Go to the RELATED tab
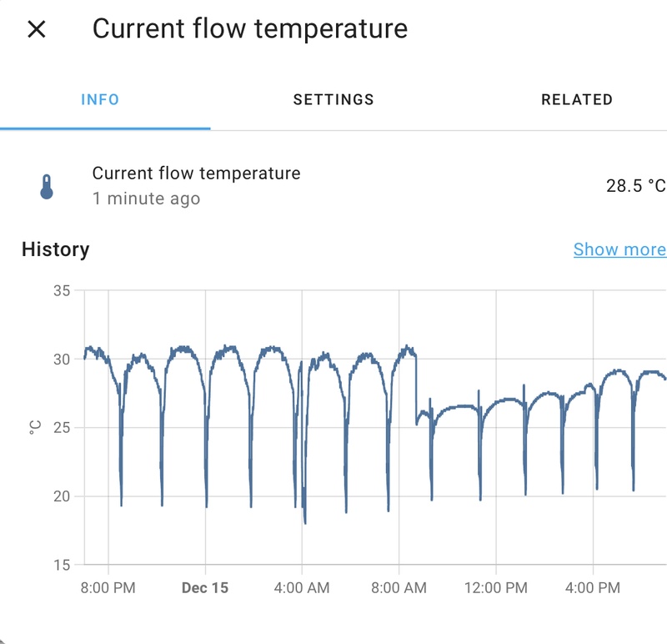This screenshot has width=667, height=644. point(577,100)
